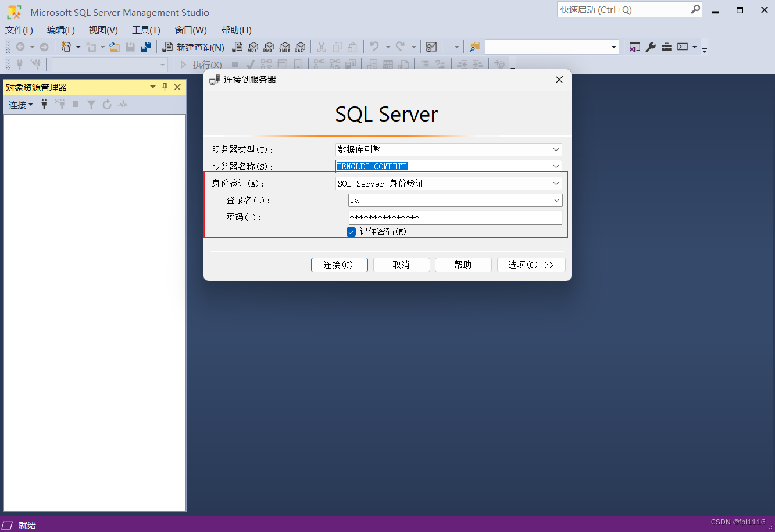Image resolution: width=775 pixels, height=532 pixels.
Task: Click the MDX query icon
Action: click(252, 47)
